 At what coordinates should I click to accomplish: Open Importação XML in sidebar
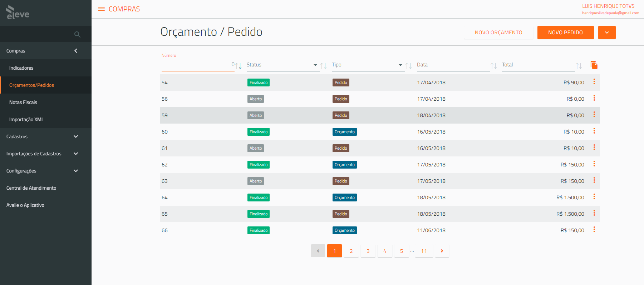26,119
